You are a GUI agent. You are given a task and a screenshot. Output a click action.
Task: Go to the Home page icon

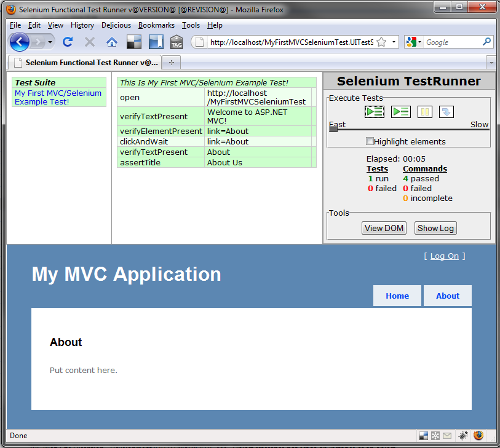click(x=111, y=42)
